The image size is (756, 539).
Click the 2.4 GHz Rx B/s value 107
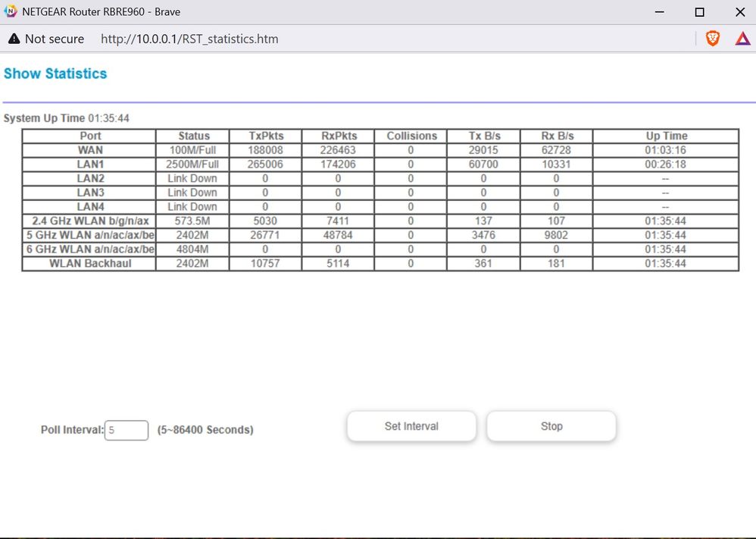tap(556, 221)
